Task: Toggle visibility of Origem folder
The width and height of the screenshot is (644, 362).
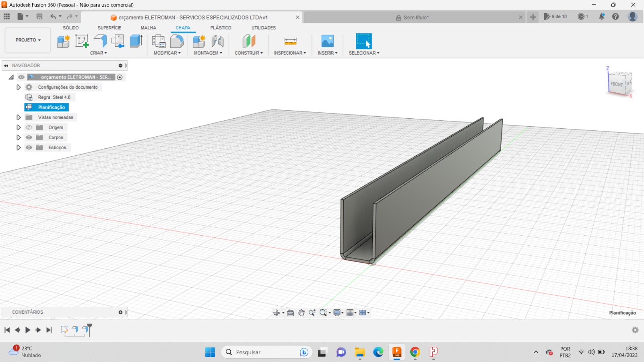Action: pos(29,128)
